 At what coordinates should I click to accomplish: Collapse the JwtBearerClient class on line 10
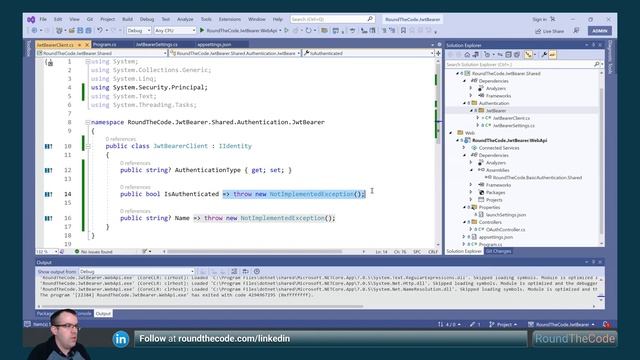[x=87, y=146]
